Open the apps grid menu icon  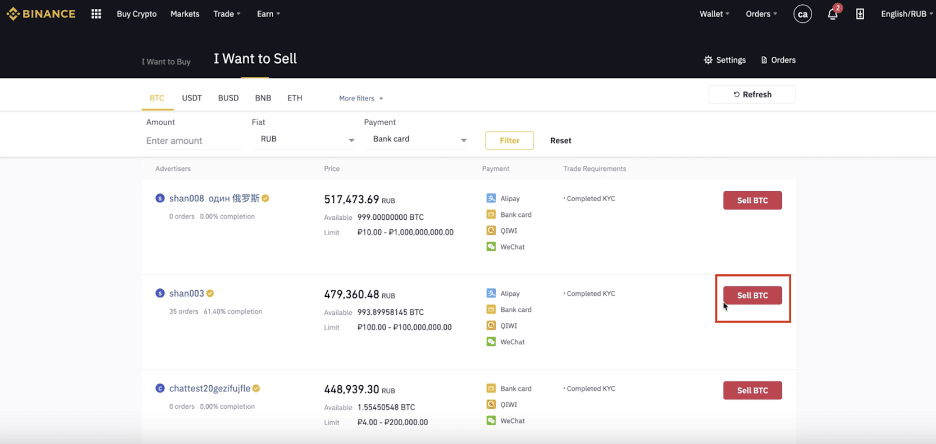pyautogui.click(x=96, y=14)
